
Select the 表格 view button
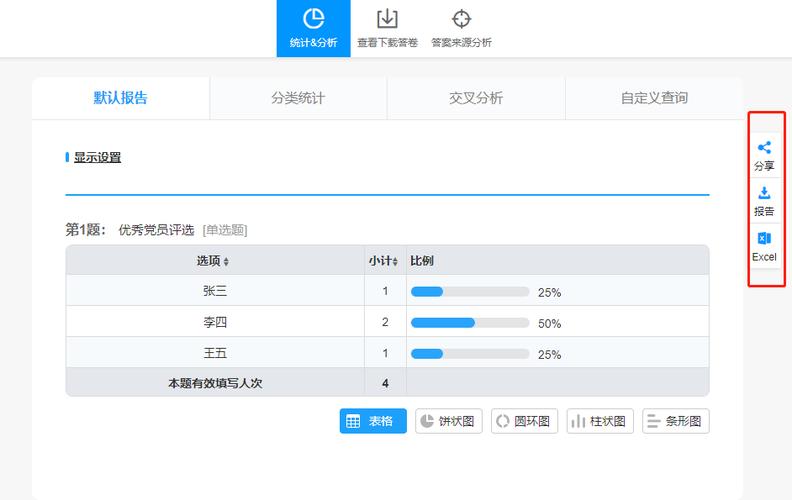click(x=373, y=421)
